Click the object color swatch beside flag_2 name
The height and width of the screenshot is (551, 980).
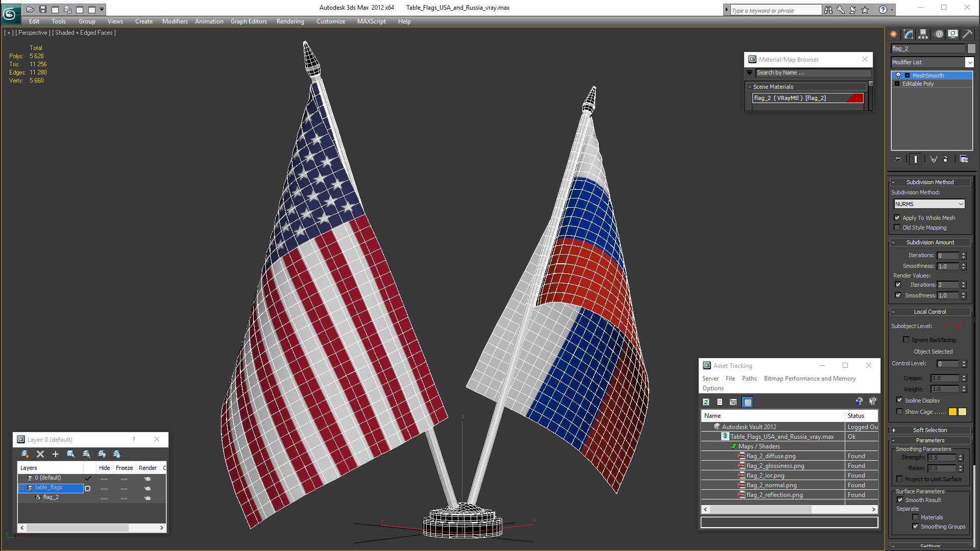971,48
